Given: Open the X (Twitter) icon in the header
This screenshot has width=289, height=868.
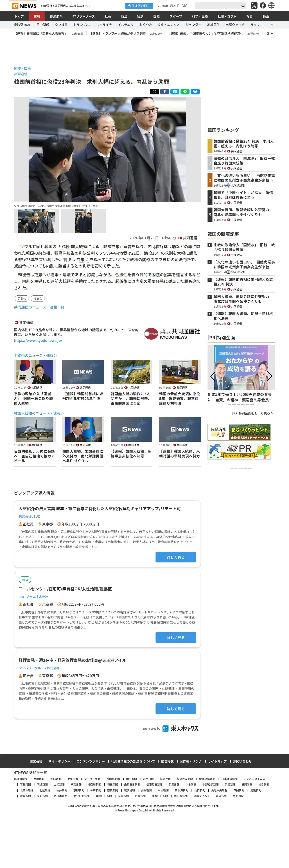Looking at the screenshot, I should click(254, 6).
